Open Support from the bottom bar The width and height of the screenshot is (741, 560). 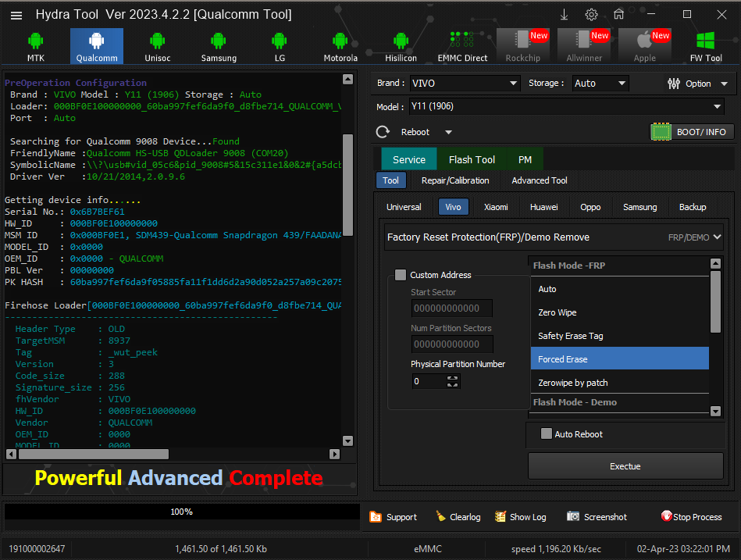[x=394, y=517]
